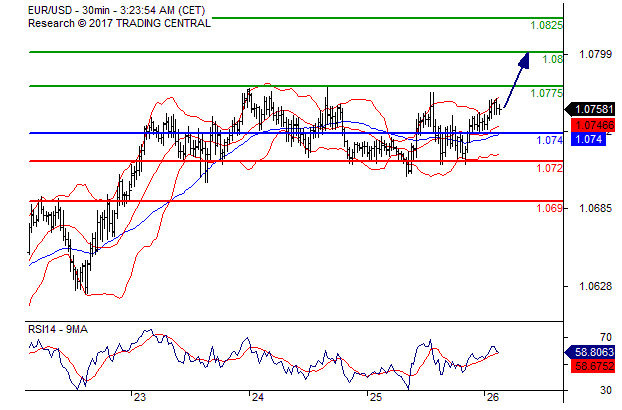
Task: Click the blue RSI value tag 58.8063
Action: click(590, 352)
